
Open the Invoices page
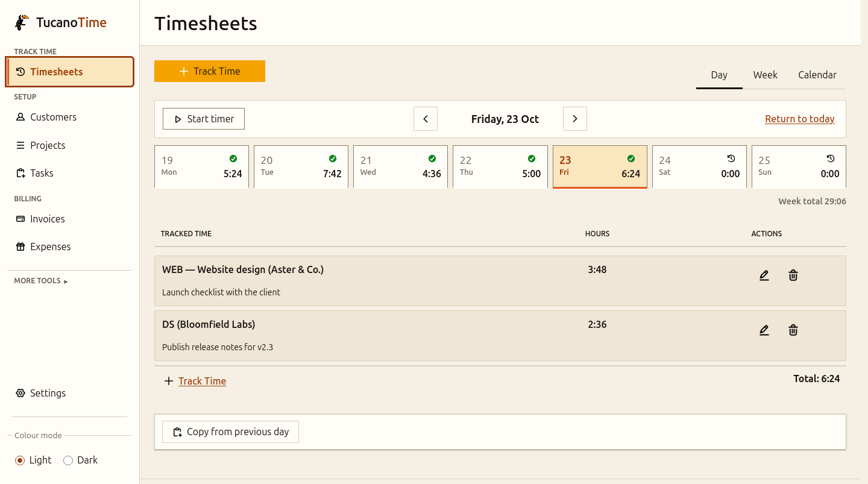pyautogui.click(x=70, y=219)
